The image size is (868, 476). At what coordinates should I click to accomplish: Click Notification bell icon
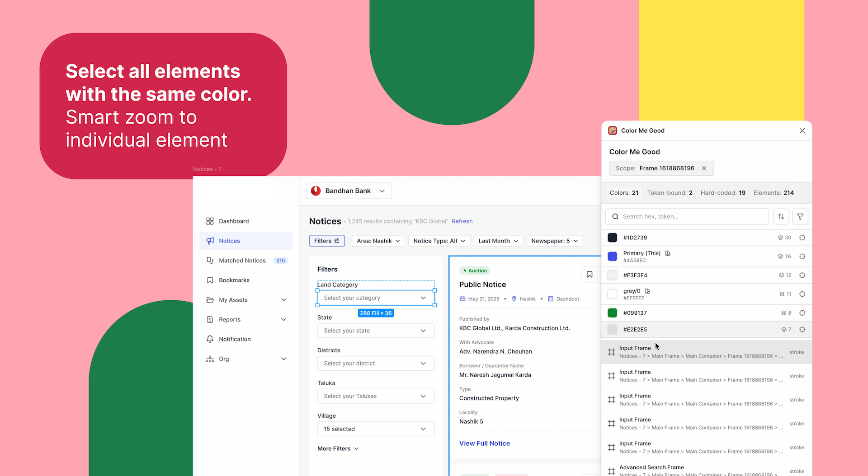point(210,339)
